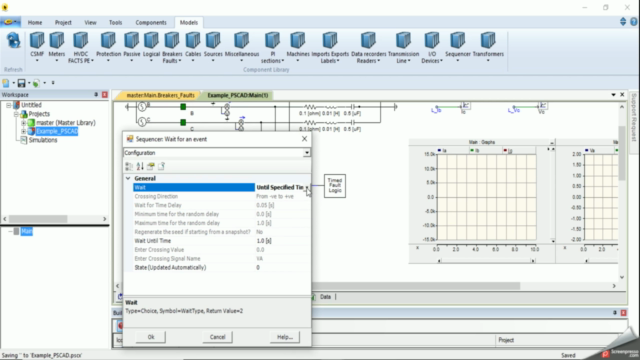This screenshot has width=640, height=360.
Task: Open the Protection component library
Action: coord(108,47)
